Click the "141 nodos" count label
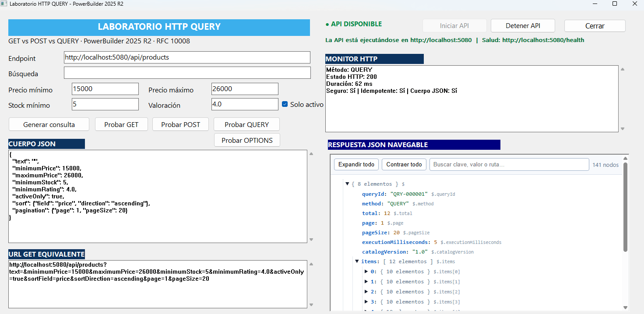 pos(605,165)
